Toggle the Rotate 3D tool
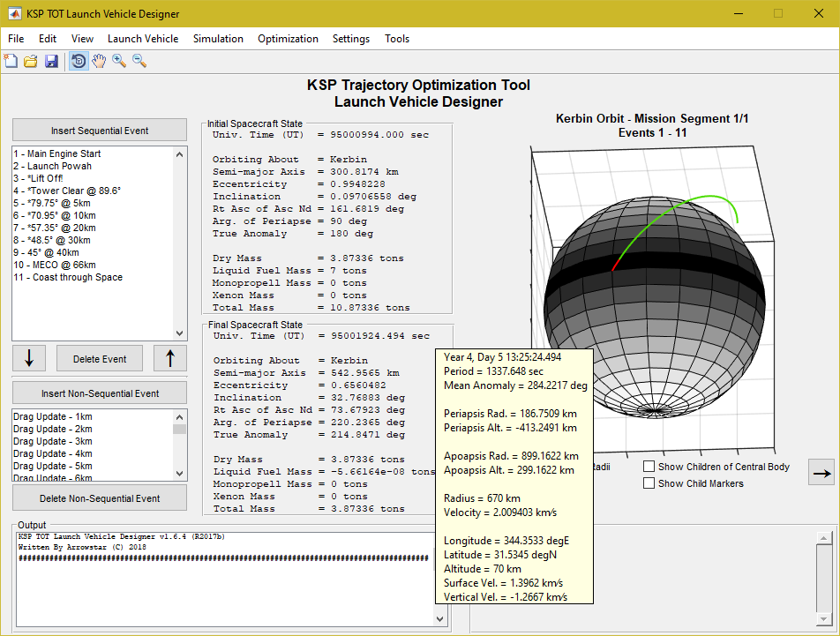The width and height of the screenshot is (840, 636). [79, 61]
